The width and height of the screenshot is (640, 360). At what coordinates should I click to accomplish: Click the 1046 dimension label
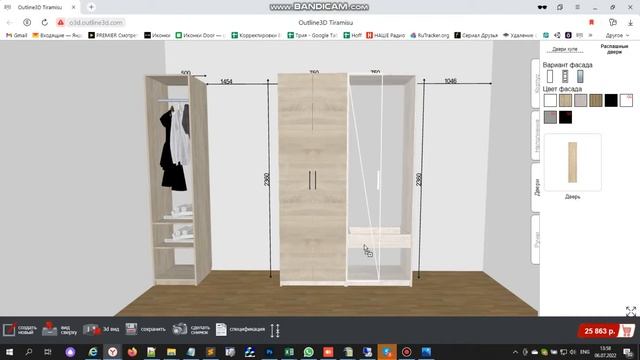click(450, 81)
